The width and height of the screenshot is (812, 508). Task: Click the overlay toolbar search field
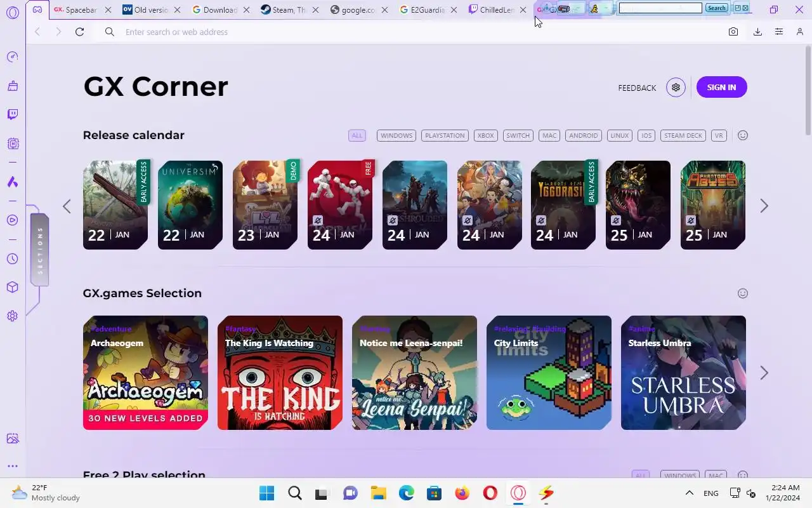click(x=660, y=8)
